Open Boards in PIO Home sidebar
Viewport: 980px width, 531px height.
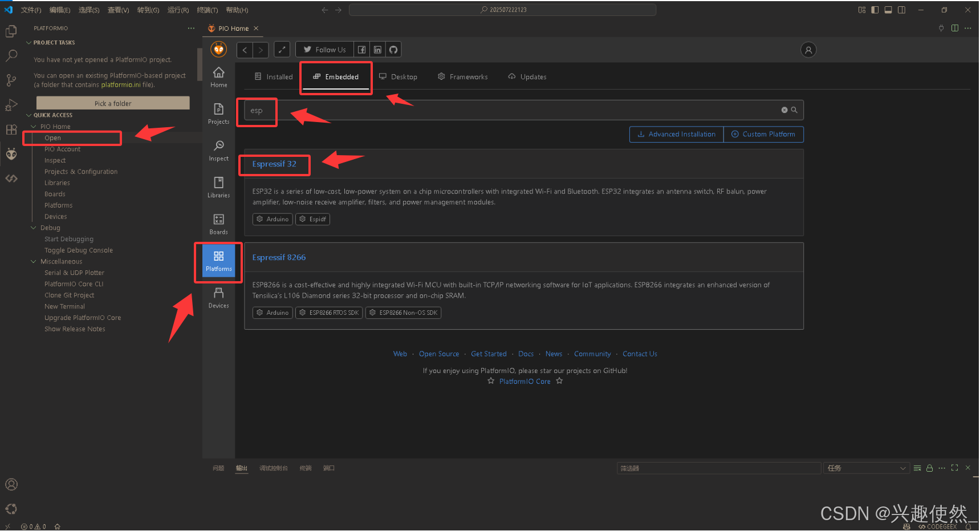(x=219, y=224)
